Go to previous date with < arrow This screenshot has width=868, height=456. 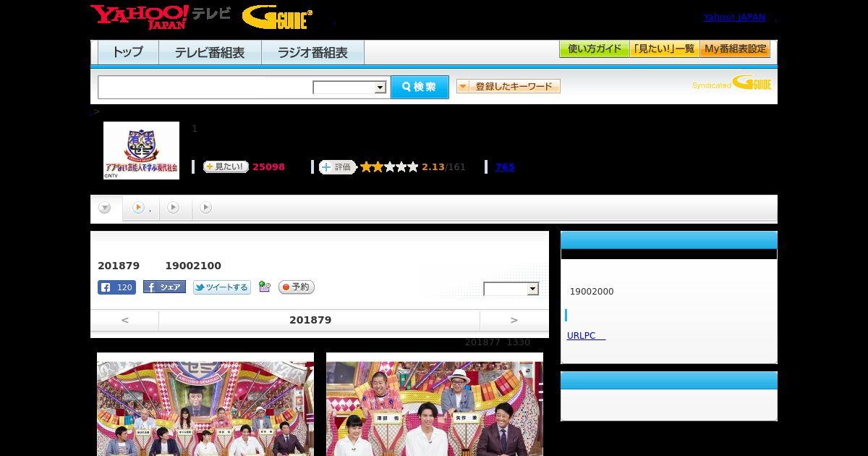click(124, 320)
